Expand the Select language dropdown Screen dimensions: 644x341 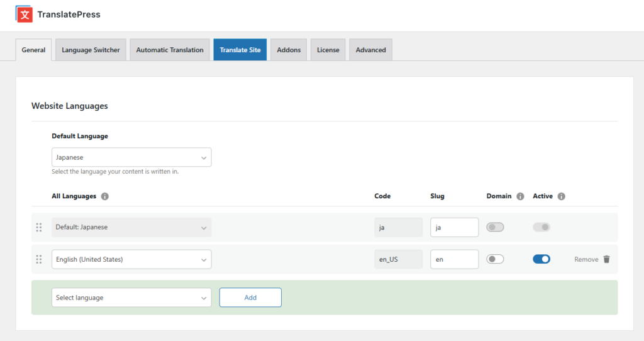pyautogui.click(x=131, y=298)
